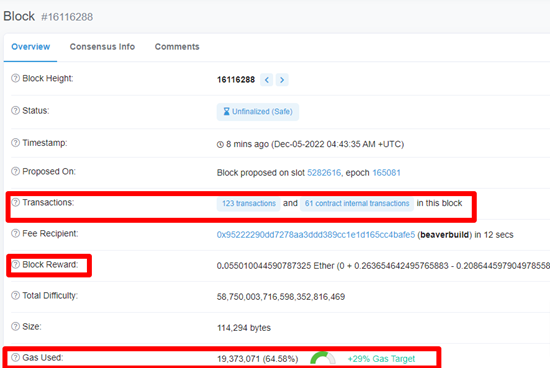Viewport: 550px width, 368px height.
Task: Open 61 contract internal transactions link
Action: coord(357,203)
